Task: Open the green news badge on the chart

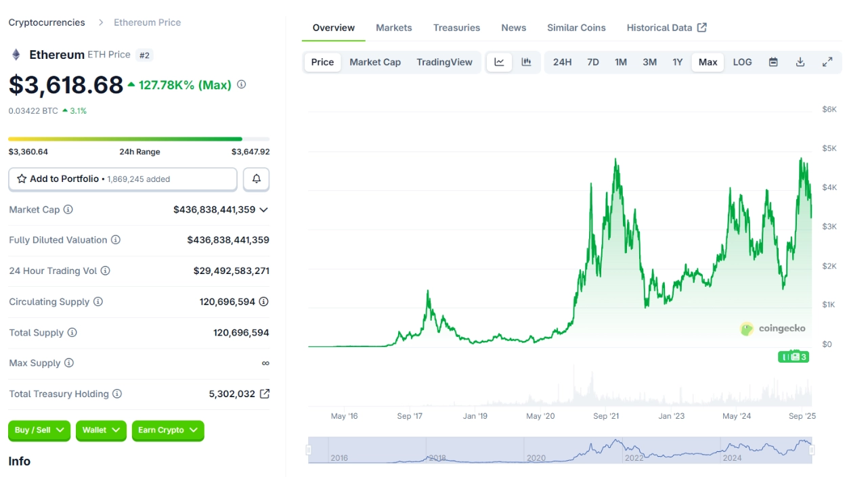Action: pos(793,357)
